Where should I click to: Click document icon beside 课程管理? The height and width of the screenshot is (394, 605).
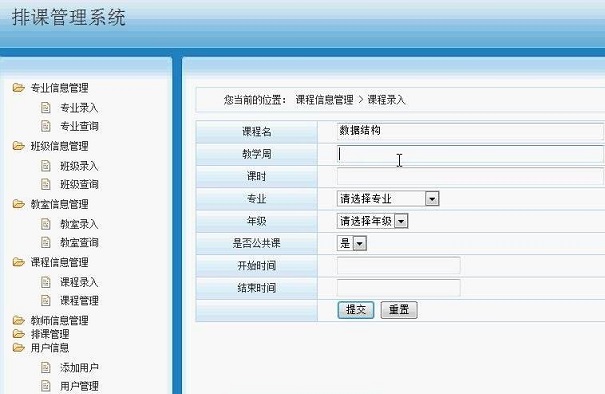click(46, 301)
